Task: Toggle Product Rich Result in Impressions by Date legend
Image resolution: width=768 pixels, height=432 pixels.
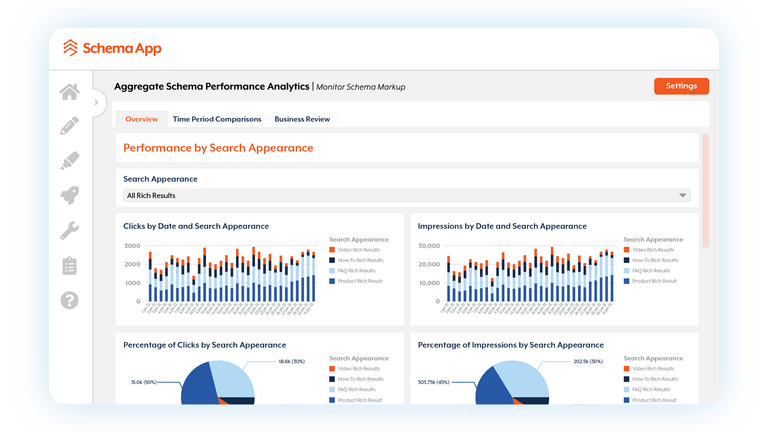Action: (650, 281)
